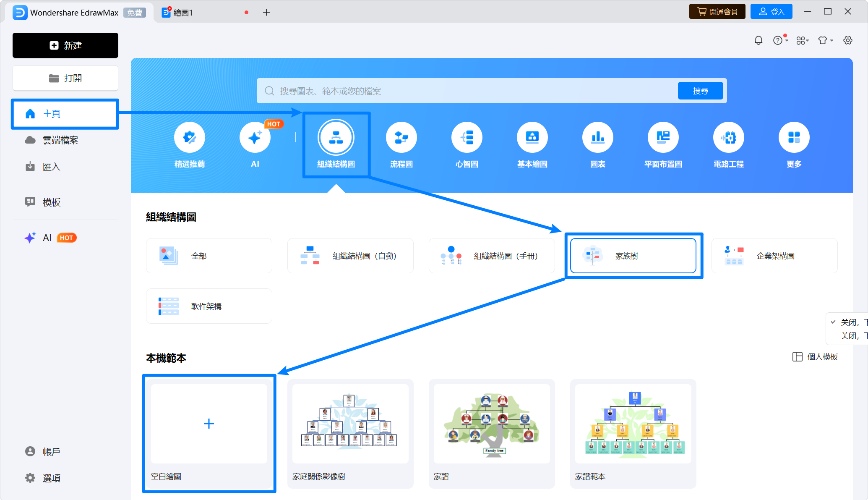Open 雲端檔案 in the sidebar
The image size is (868, 500).
click(65, 140)
